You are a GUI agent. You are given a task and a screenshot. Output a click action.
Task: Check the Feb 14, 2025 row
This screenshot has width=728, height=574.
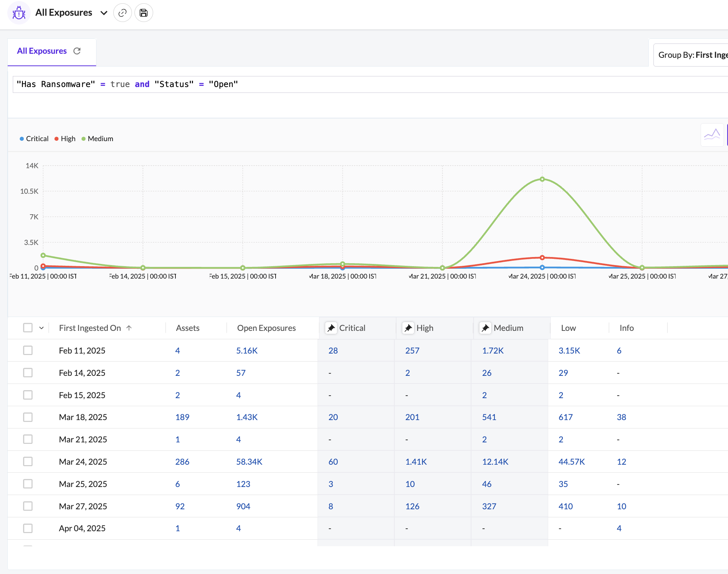(x=28, y=373)
